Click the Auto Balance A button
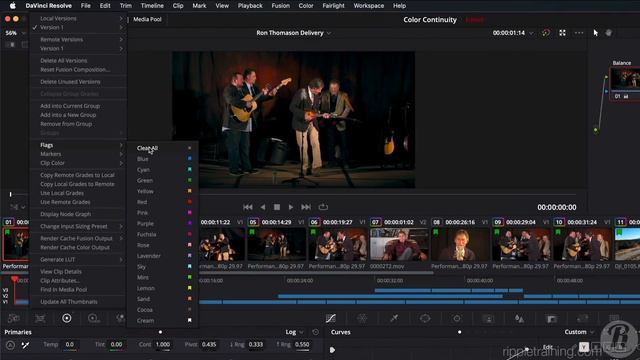The height and width of the screenshot is (360, 640). pyautogui.click(x=10, y=345)
